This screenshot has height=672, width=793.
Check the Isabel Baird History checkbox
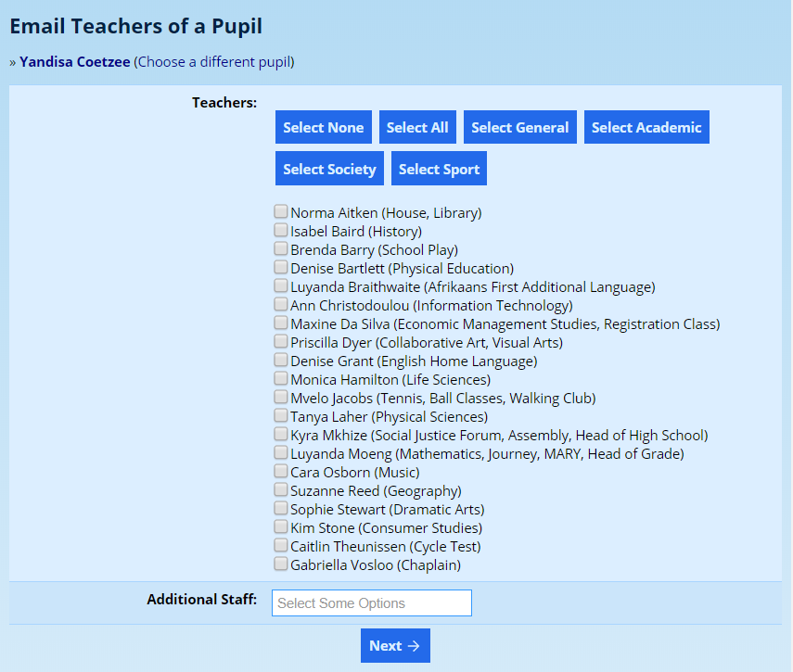[x=281, y=231]
